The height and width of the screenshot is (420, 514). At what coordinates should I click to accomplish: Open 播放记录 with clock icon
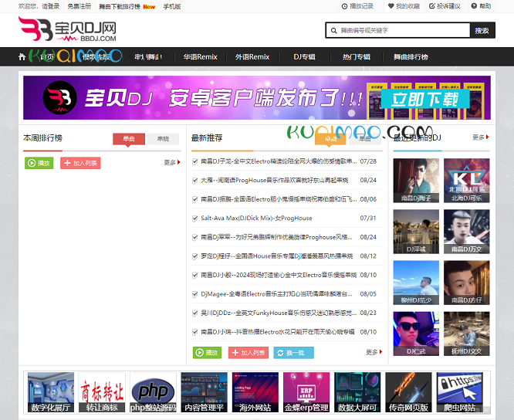click(357, 6)
